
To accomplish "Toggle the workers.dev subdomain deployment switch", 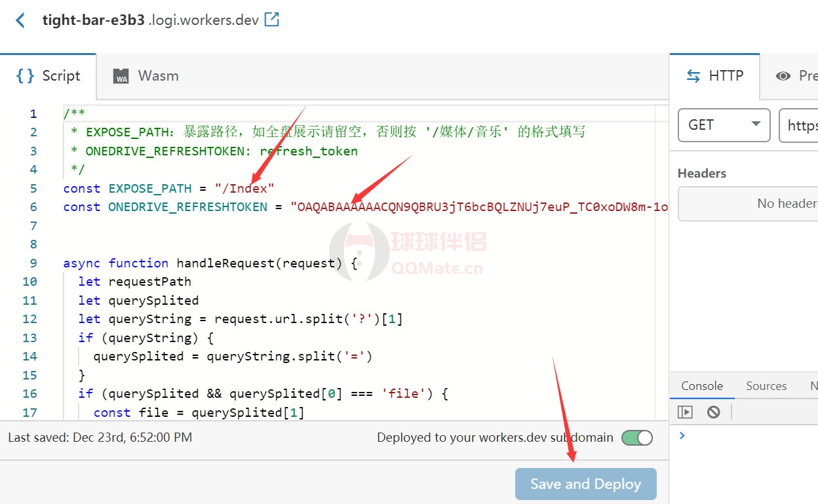I will tap(636, 438).
